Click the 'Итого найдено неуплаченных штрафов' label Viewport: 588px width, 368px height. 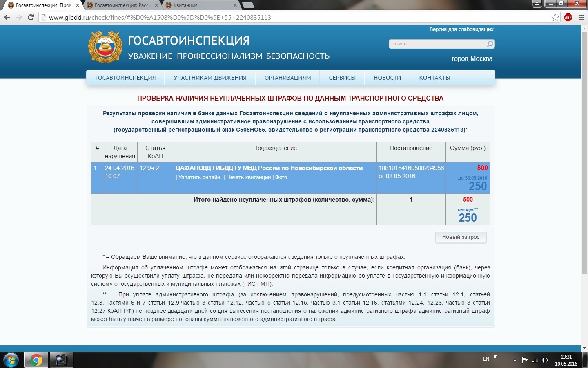point(284,200)
